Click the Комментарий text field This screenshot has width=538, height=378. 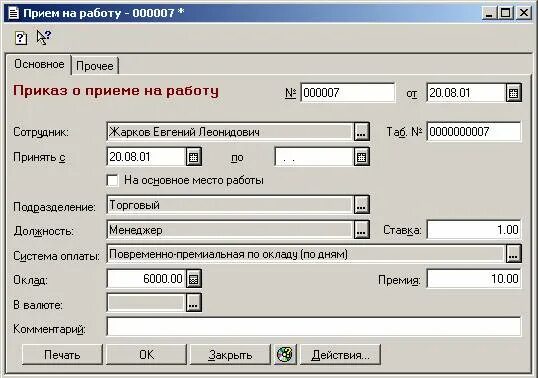tap(314, 327)
